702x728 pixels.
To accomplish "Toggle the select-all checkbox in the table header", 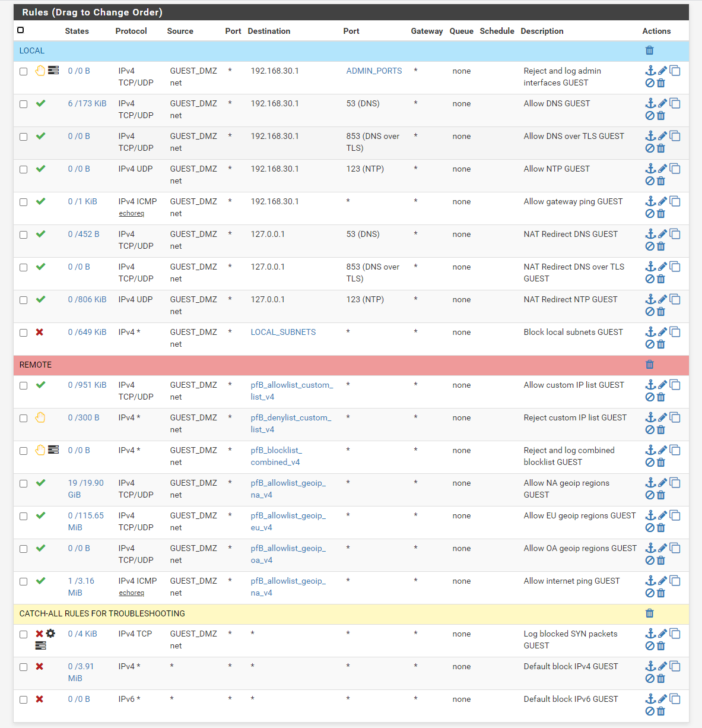I will pos(21,30).
